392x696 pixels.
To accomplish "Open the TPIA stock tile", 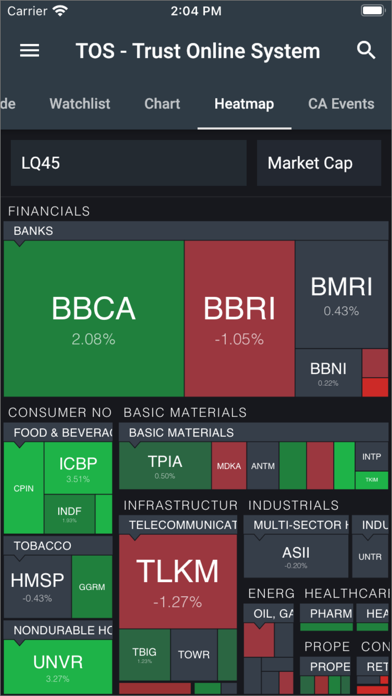I will (165, 466).
